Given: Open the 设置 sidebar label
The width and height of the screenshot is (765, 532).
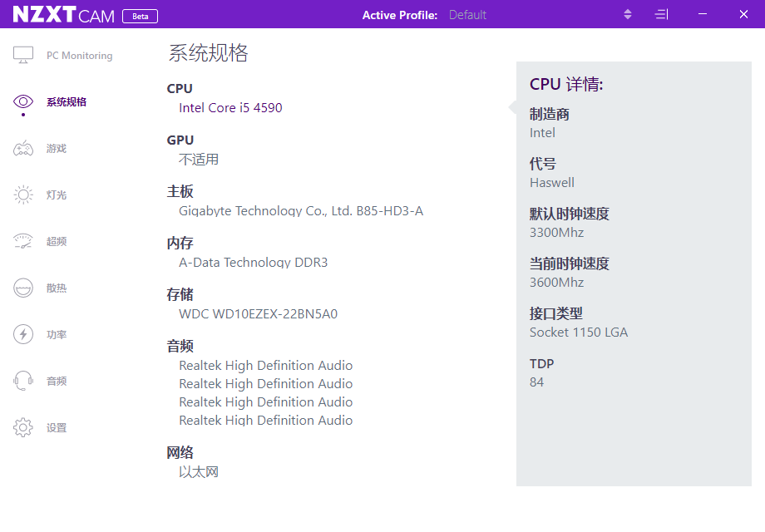Looking at the screenshot, I should point(56,427).
